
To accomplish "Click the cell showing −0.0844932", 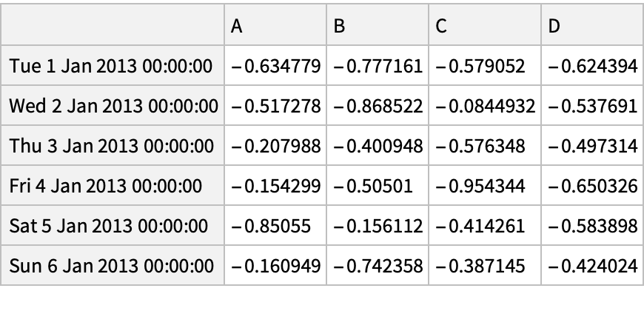I will [x=486, y=106].
